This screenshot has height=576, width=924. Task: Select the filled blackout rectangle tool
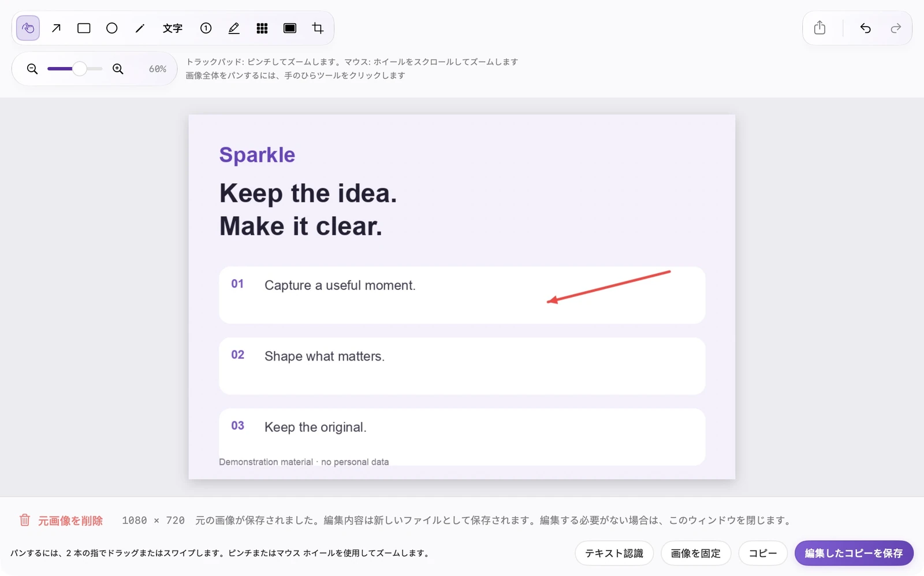290,28
